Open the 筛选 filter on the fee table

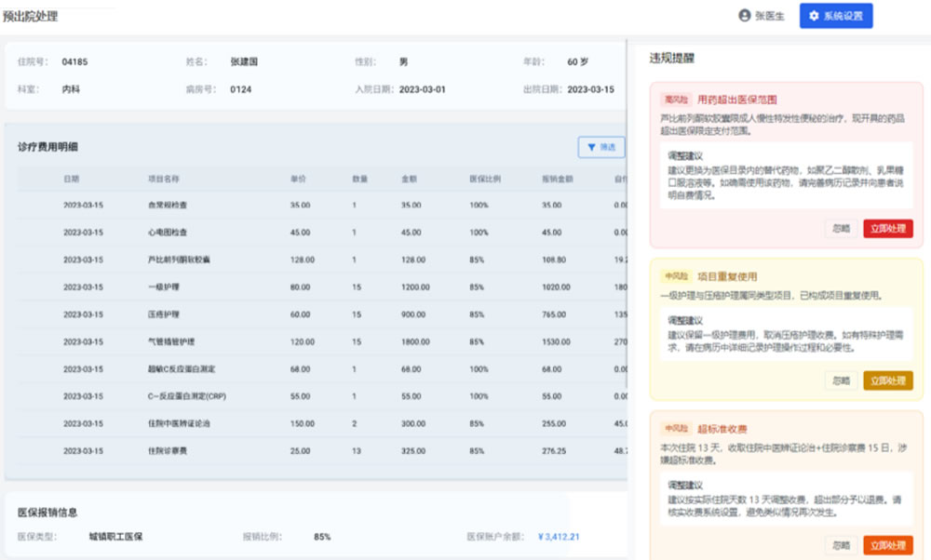pyautogui.click(x=601, y=147)
